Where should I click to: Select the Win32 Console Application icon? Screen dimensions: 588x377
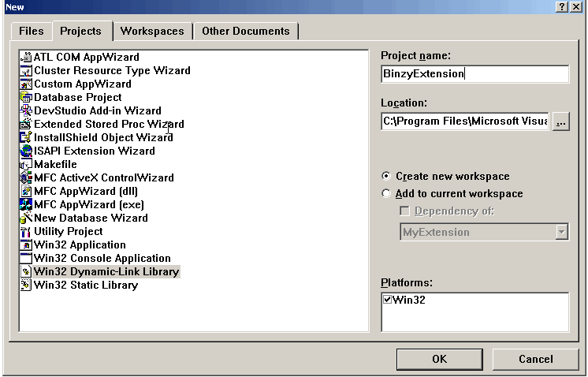click(26, 258)
